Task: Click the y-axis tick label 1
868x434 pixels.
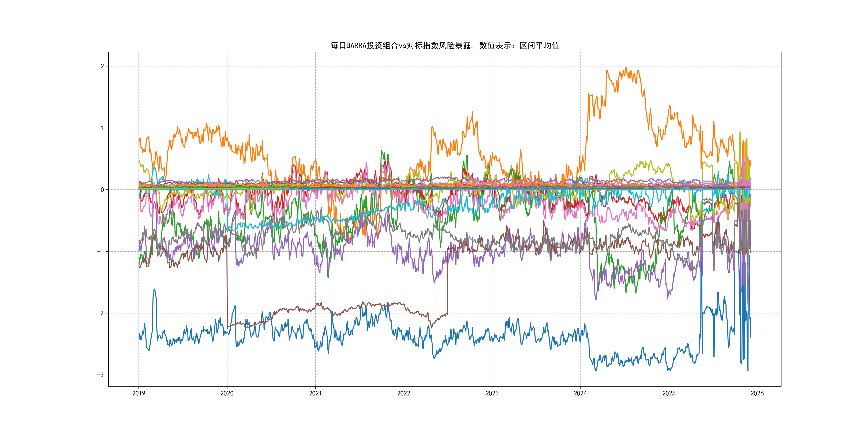Action: point(102,128)
